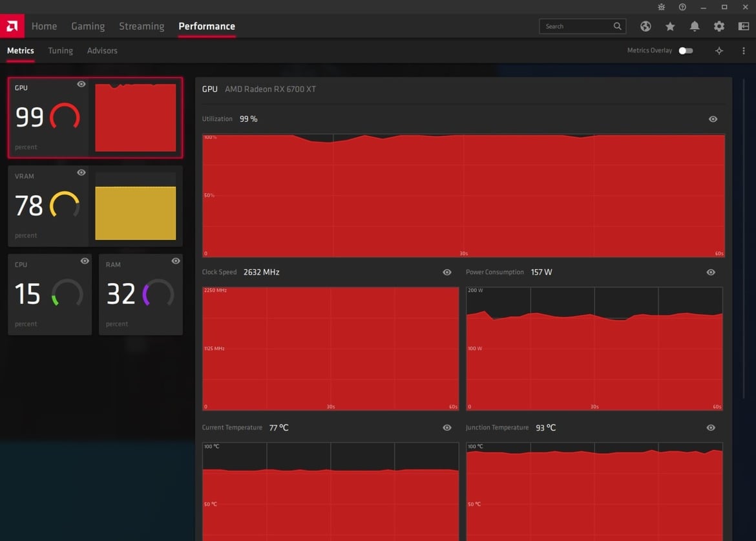Switch to the Advisors sub-tab
Screen dimensions: 756x541
point(102,50)
